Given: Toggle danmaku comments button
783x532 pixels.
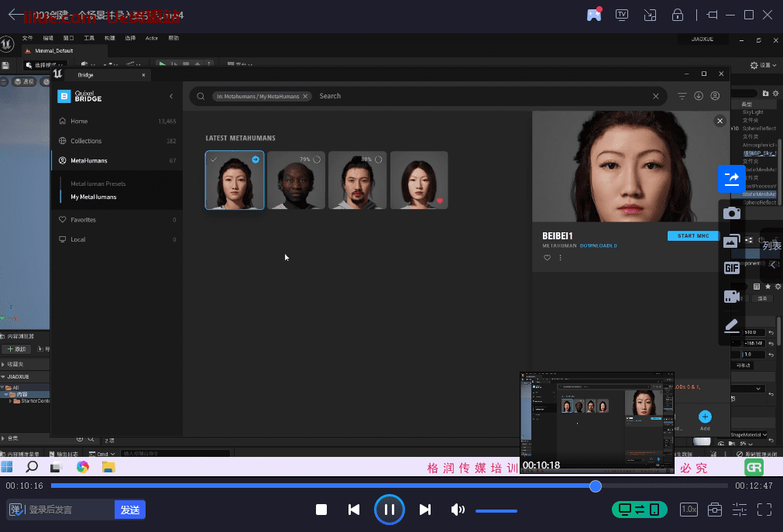Looking at the screenshot, I should (x=15, y=510).
